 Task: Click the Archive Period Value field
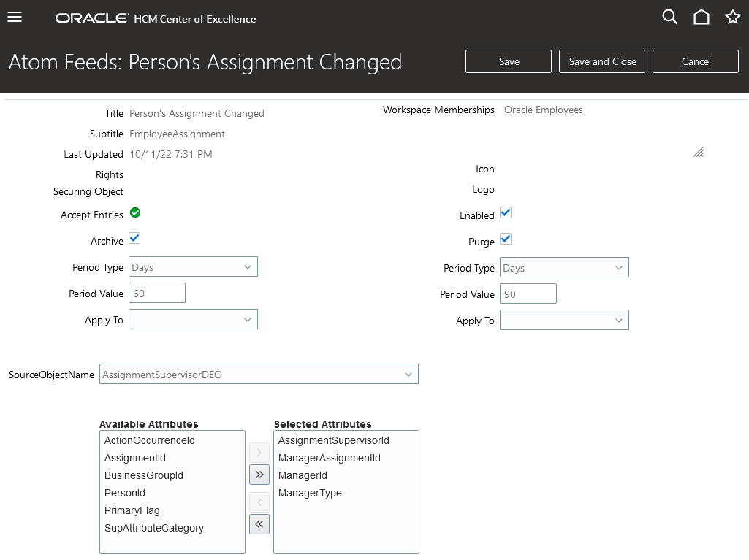click(157, 294)
